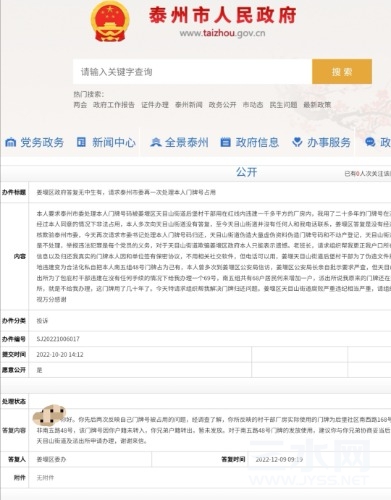Click the 全景泰州 icon
Image resolution: width=391 pixels, height=500 pixels.
[156, 142]
